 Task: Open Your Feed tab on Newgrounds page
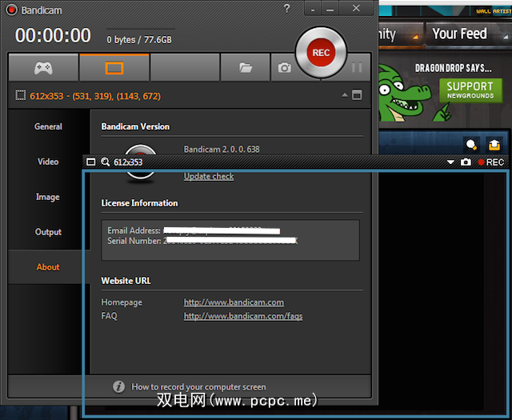pyautogui.click(x=460, y=34)
